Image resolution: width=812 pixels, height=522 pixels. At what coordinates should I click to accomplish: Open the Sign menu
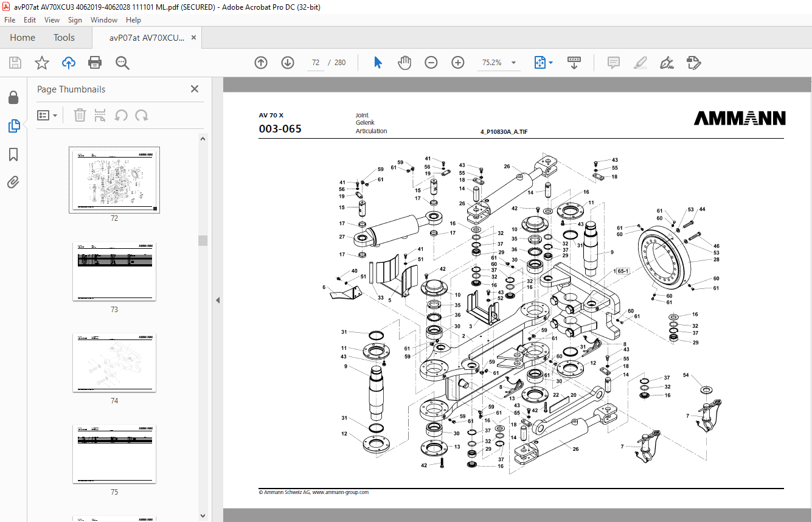pyautogui.click(x=75, y=20)
